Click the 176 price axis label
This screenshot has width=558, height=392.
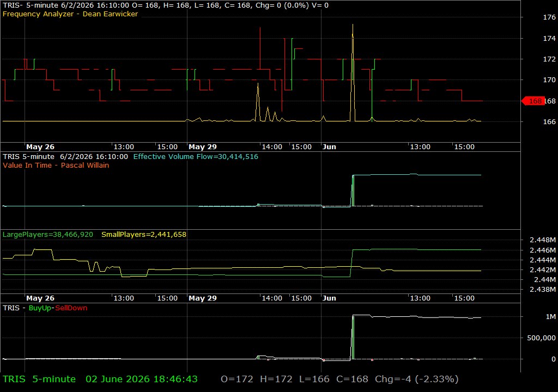coord(549,17)
